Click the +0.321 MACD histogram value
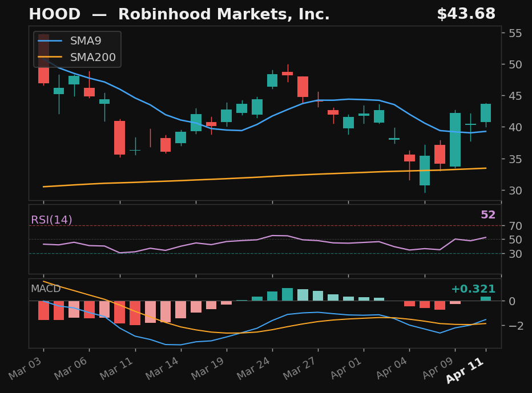 (473, 289)
